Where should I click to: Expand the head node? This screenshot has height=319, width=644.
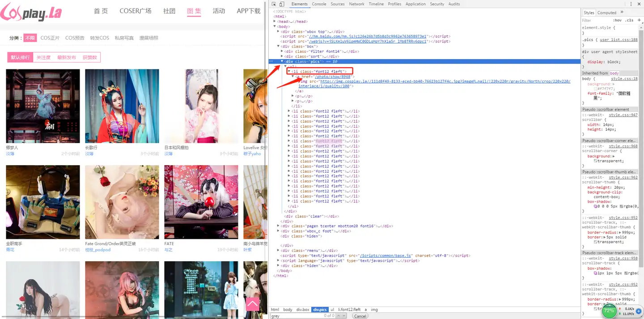click(x=275, y=21)
